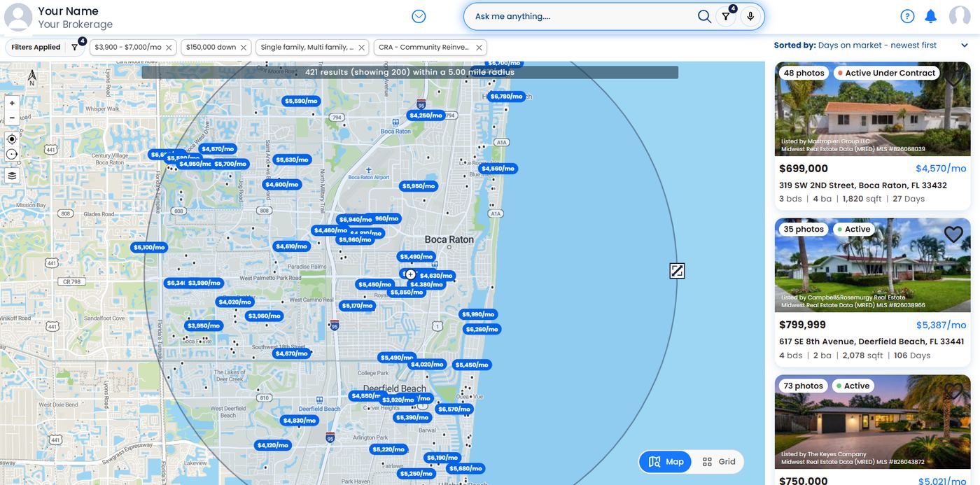The height and width of the screenshot is (485, 980).
Task: Open photo of 617 SE 8th Avenue listing
Action: coord(872,265)
